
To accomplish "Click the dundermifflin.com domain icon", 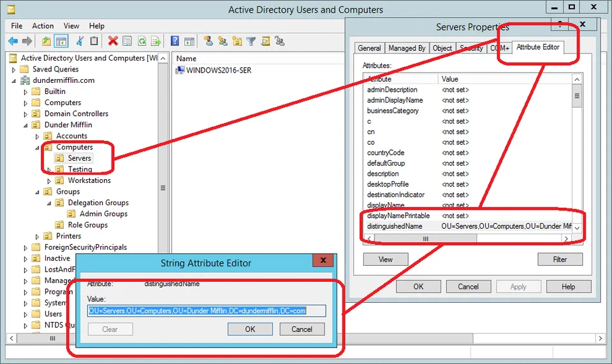I will [25, 80].
